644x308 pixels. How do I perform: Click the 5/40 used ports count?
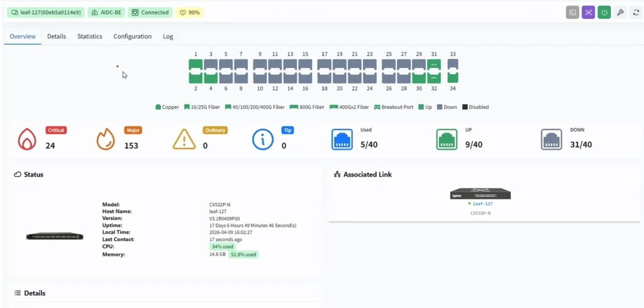369,145
